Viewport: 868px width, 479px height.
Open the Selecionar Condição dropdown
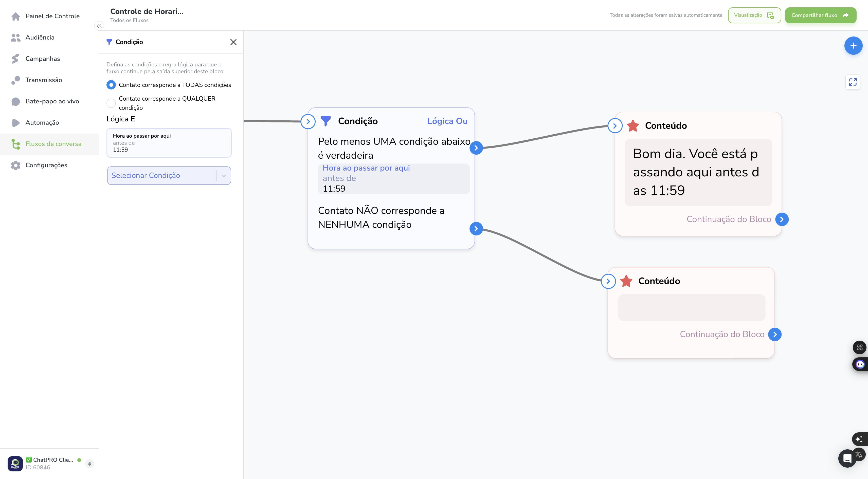169,175
